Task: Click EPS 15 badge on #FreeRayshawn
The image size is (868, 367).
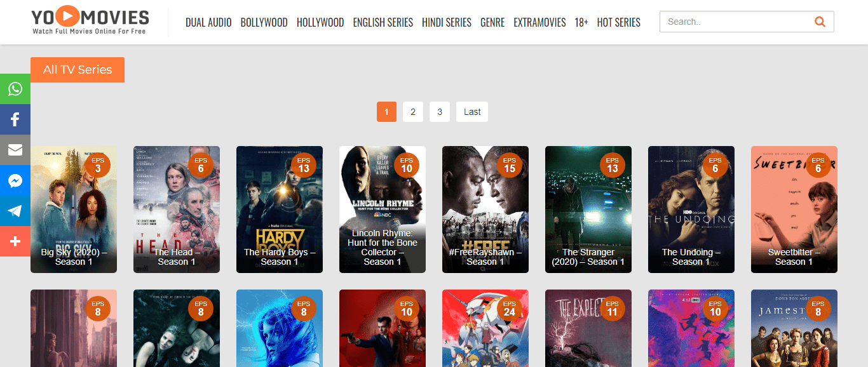Action: (x=510, y=165)
